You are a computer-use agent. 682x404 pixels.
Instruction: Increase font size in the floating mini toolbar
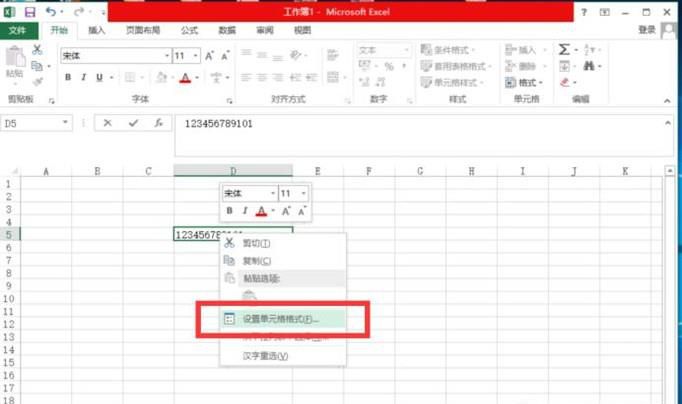point(285,211)
